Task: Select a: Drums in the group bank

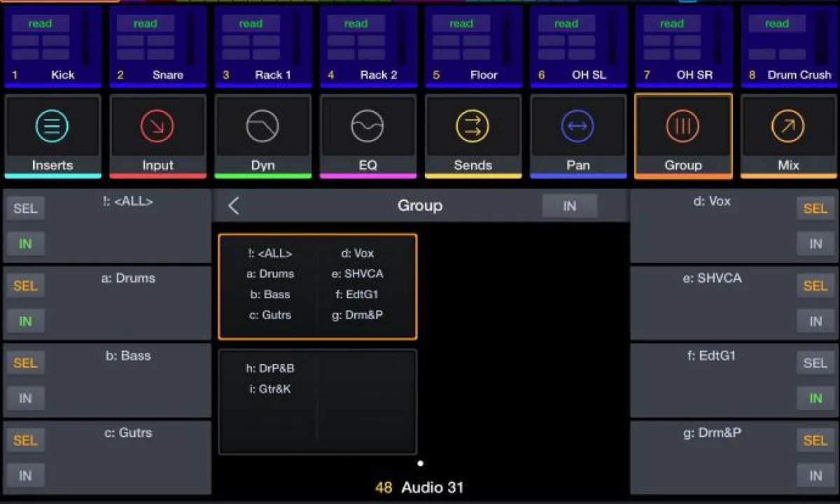Action: [270, 274]
